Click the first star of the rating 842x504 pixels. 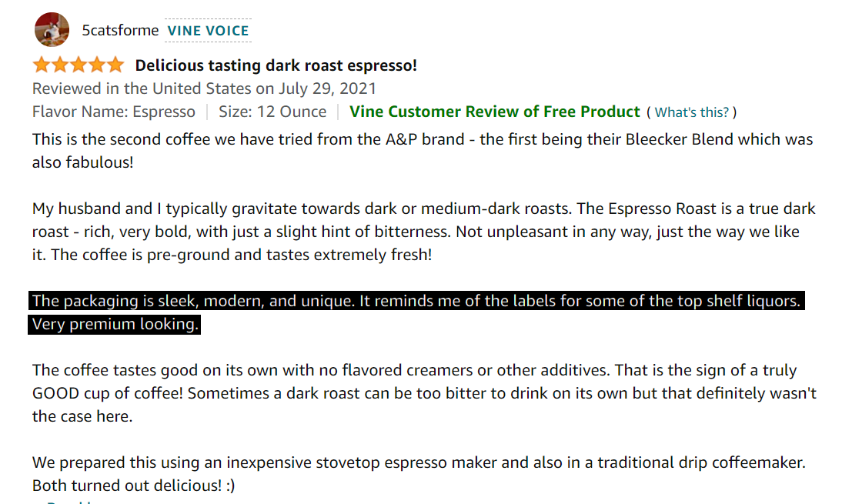(x=41, y=65)
